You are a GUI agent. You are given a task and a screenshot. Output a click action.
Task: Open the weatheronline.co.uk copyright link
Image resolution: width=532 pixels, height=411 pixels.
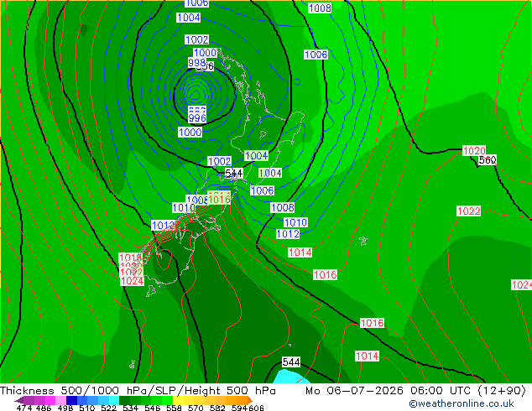(x=462, y=403)
